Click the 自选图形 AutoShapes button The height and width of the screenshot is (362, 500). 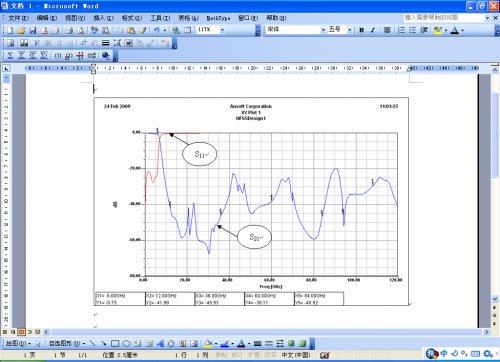67,343
